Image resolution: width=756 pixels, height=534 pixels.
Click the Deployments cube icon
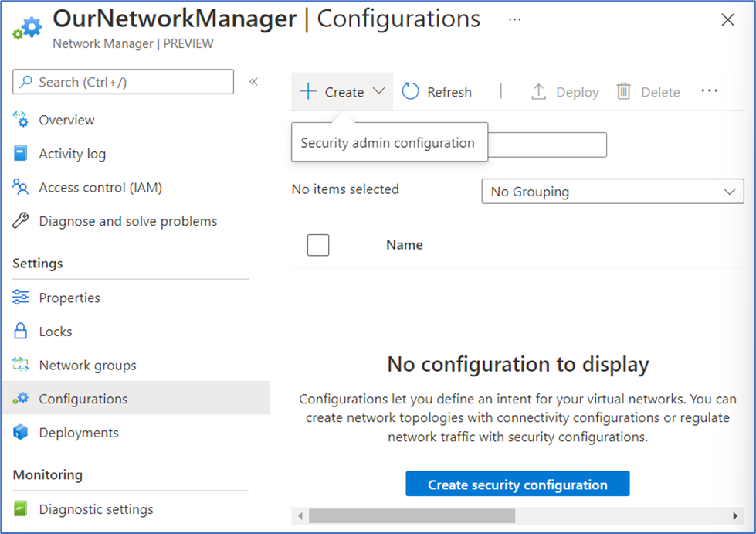[21, 433]
